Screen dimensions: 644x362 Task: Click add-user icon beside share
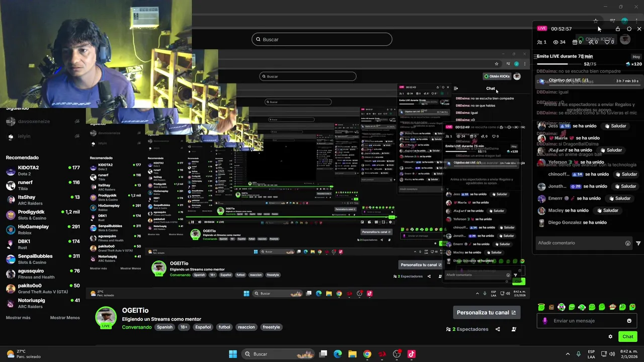click(514, 329)
